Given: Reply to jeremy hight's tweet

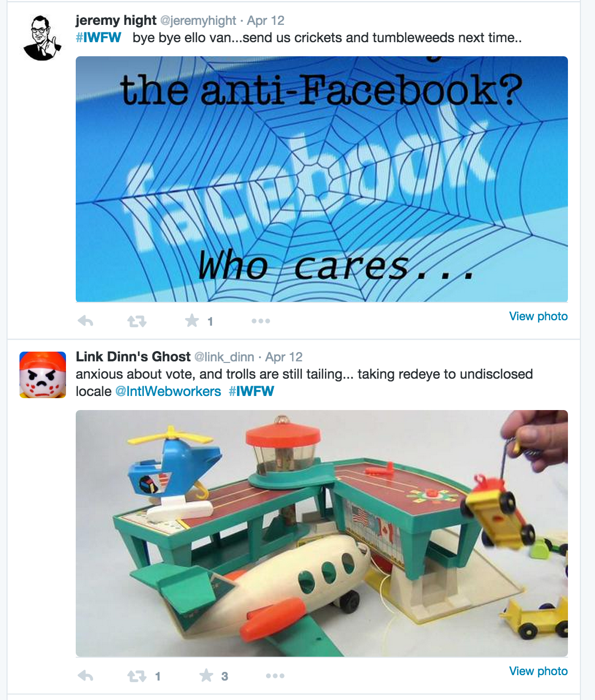Looking at the screenshot, I should pyautogui.click(x=85, y=321).
